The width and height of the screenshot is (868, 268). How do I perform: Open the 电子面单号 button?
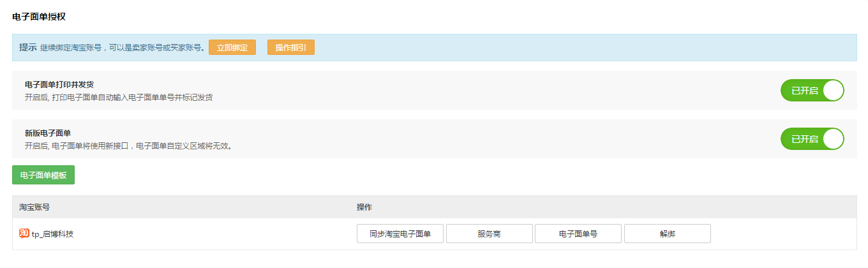pos(578,234)
